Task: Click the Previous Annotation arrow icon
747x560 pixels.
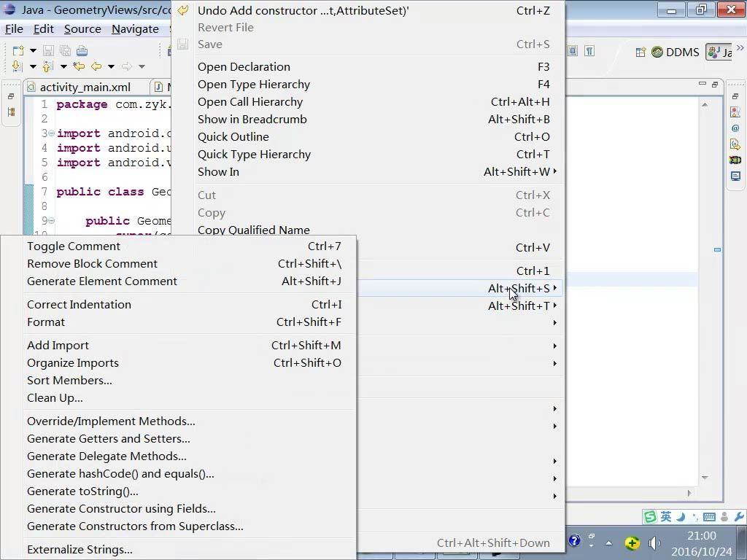Action: click(x=47, y=66)
